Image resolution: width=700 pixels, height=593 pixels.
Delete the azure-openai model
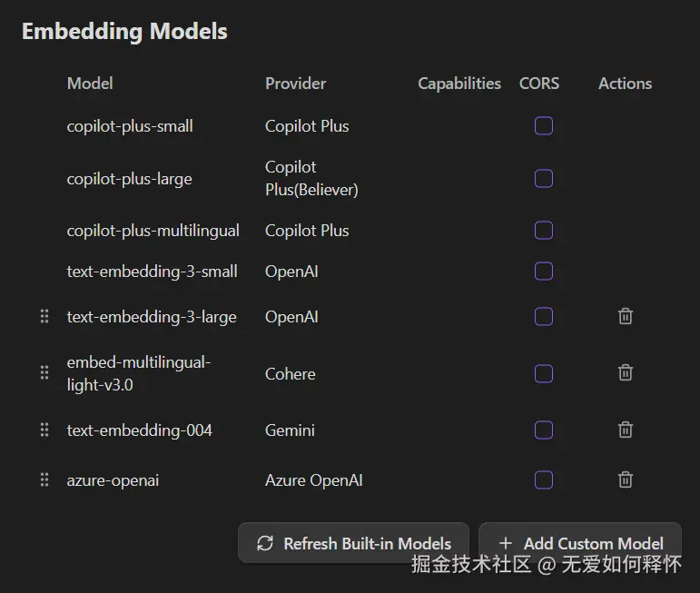pyautogui.click(x=626, y=479)
